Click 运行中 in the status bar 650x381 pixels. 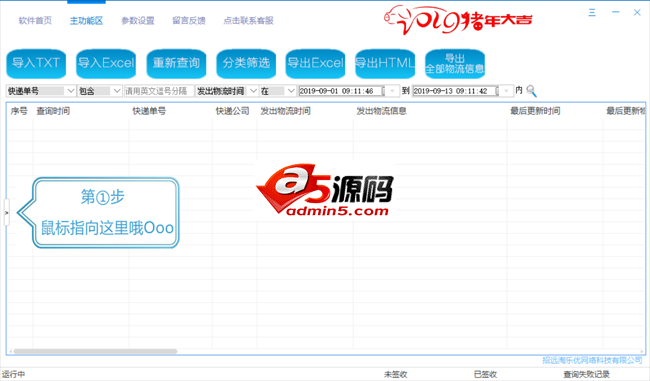(13, 374)
